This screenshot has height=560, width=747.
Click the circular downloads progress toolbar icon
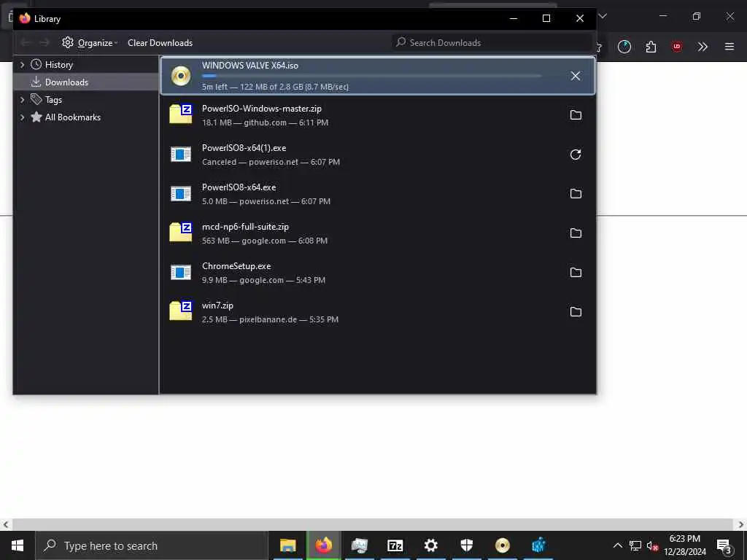(x=624, y=47)
